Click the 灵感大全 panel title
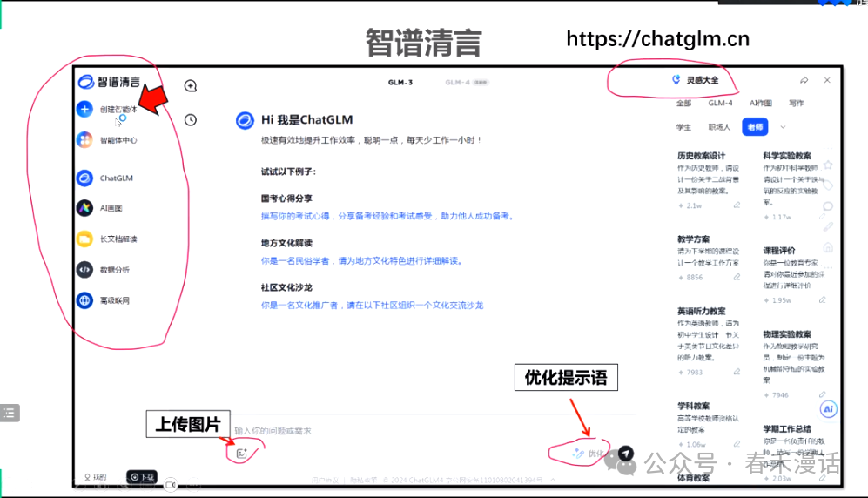Screen dimensions: 868x498 click(x=703, y=80)
